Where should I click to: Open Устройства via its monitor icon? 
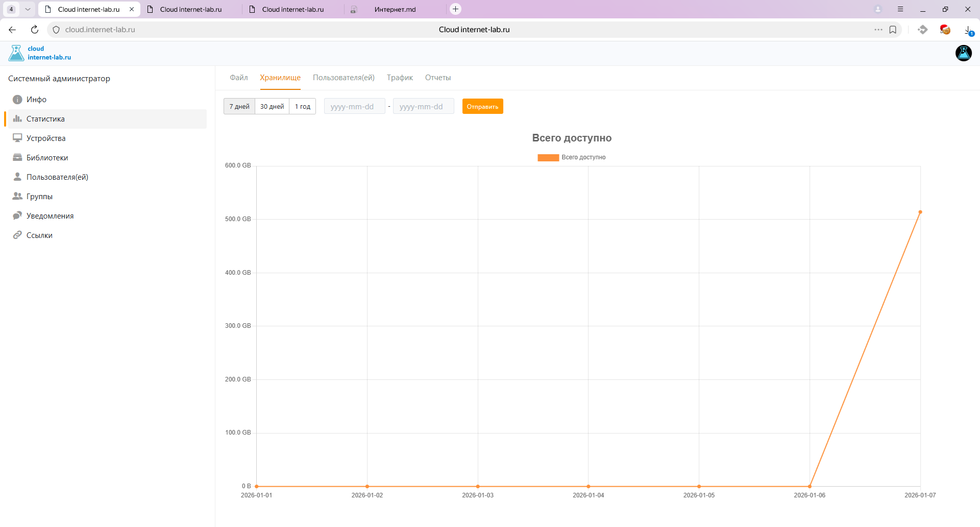17,138
